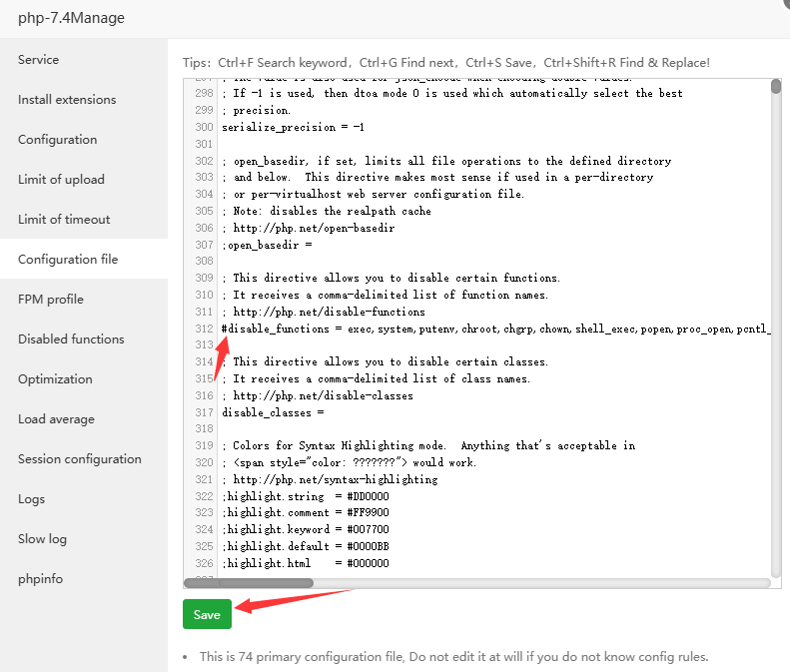Image resolution: width=790 pixels, height=672 pixels.
Task: Show the Logs section
Action: [31, 499]
